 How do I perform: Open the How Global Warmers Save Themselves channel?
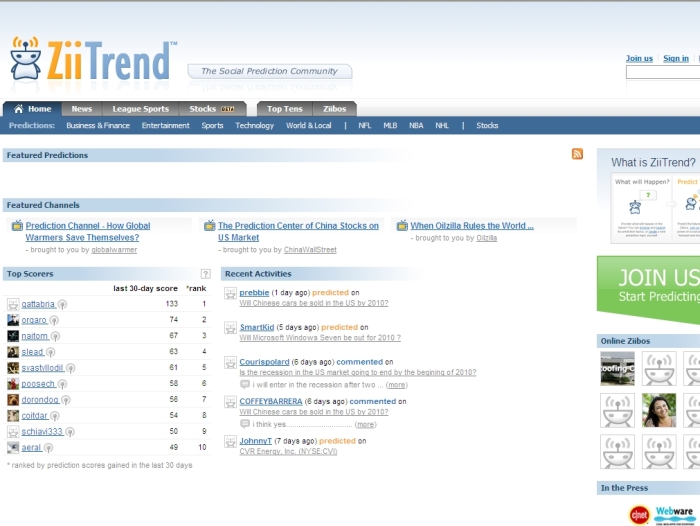coord(88,232)
